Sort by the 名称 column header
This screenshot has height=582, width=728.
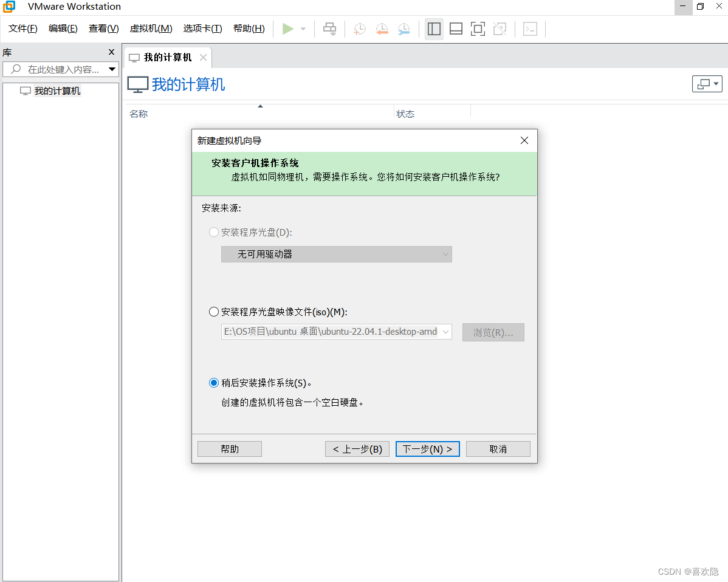pos(139,114)
